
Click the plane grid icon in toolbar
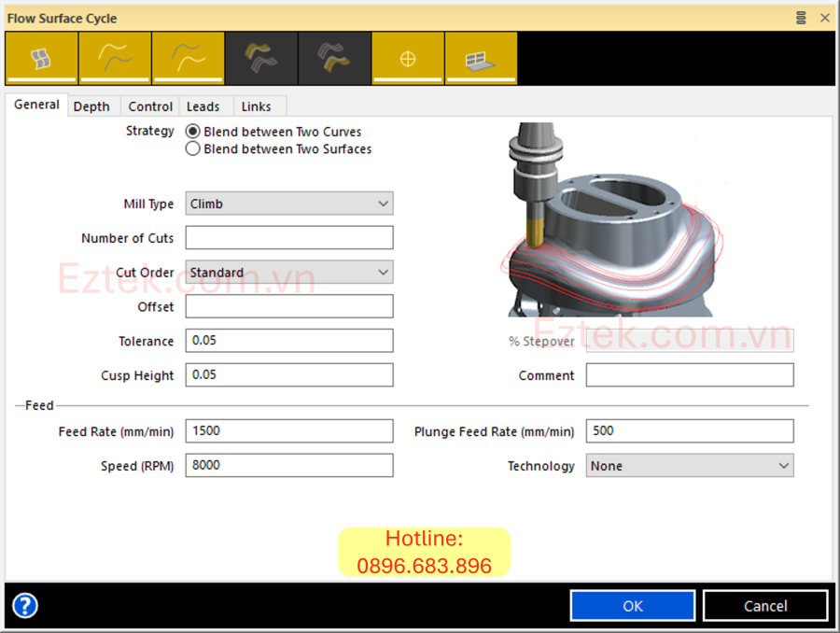point(481,59)
